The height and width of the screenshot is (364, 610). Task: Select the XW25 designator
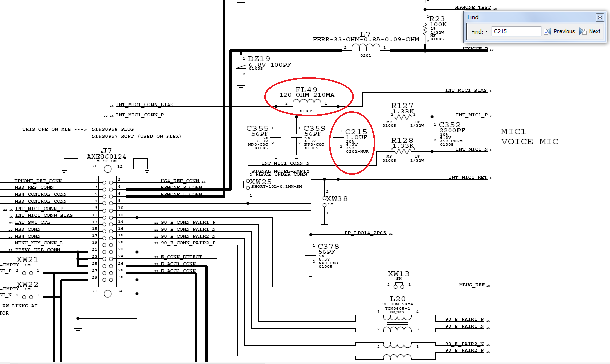pos(260,181)
